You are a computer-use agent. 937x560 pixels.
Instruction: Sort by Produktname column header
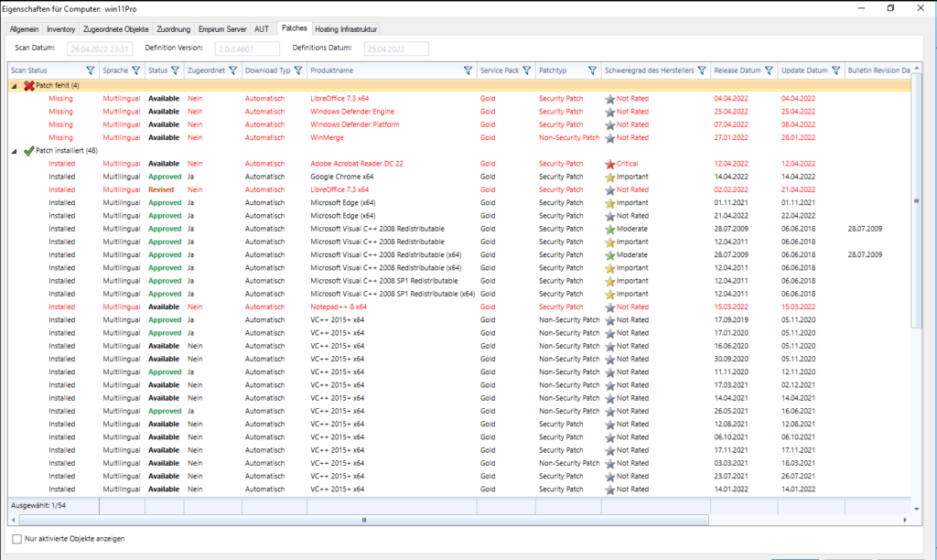pyautogui.click(x=331, y=70)
